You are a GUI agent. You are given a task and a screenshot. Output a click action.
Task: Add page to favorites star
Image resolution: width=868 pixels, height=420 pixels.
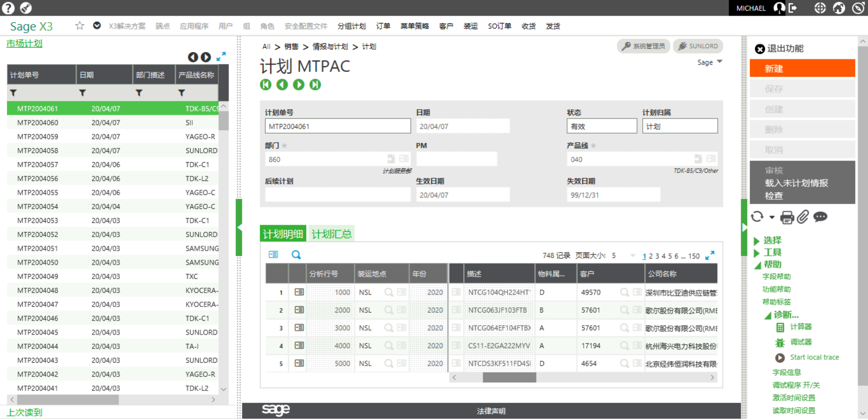click(x=80, y=26)
